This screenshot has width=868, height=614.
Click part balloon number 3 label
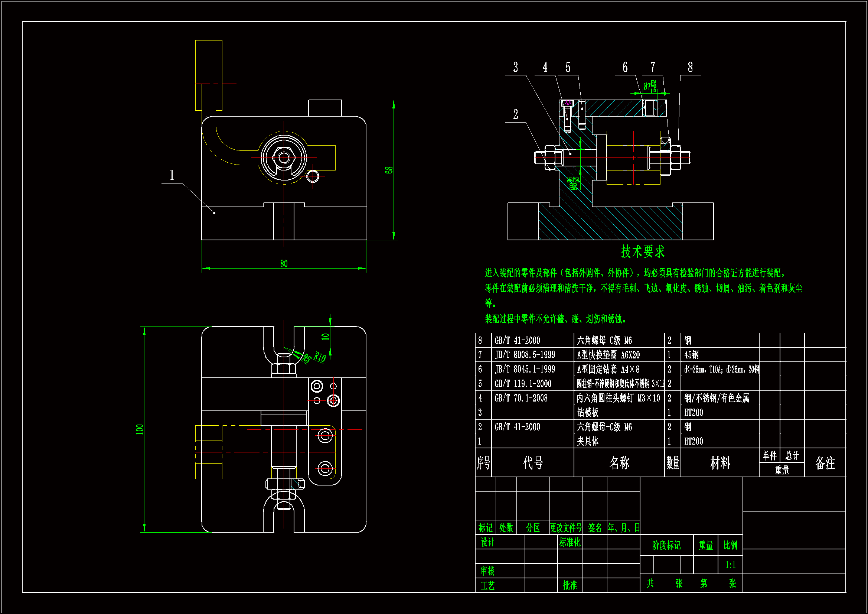click(x=515, y=67)
